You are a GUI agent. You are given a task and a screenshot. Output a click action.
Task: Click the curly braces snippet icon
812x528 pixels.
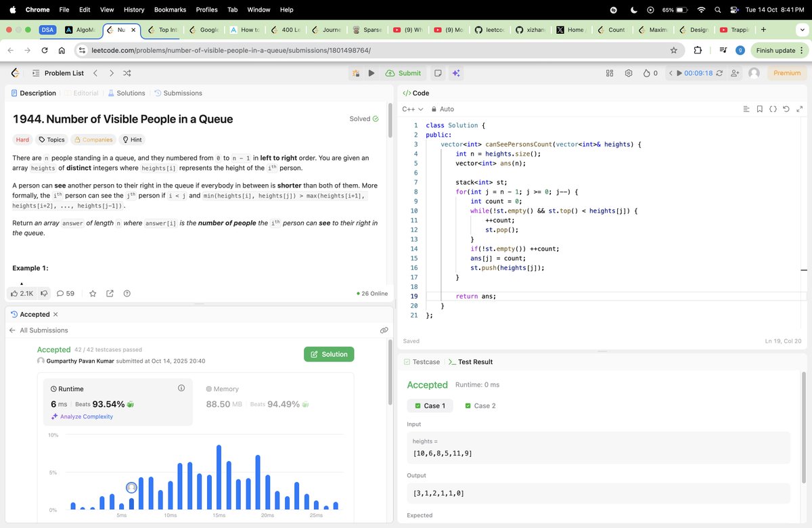pos(773,109)
